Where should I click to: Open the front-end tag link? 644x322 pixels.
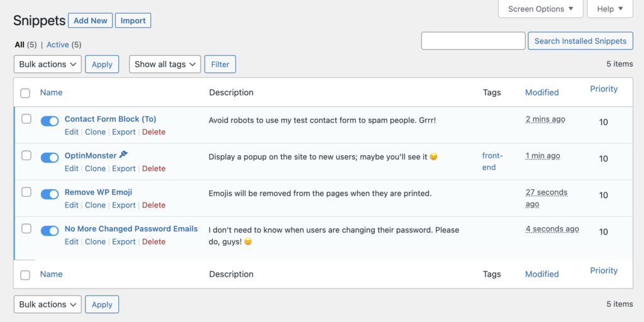(x=492, y=162)
